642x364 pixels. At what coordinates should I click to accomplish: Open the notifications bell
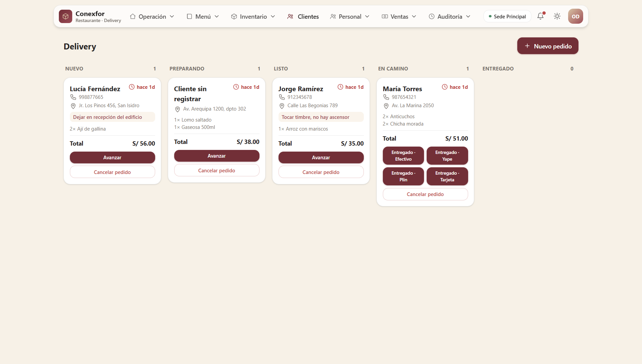coord(540,16)
